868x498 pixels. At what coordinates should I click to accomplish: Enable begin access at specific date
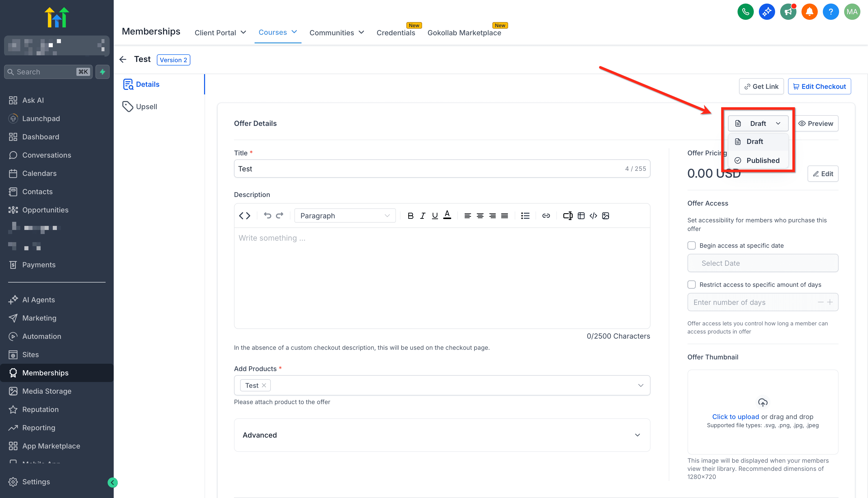(691, 246)
